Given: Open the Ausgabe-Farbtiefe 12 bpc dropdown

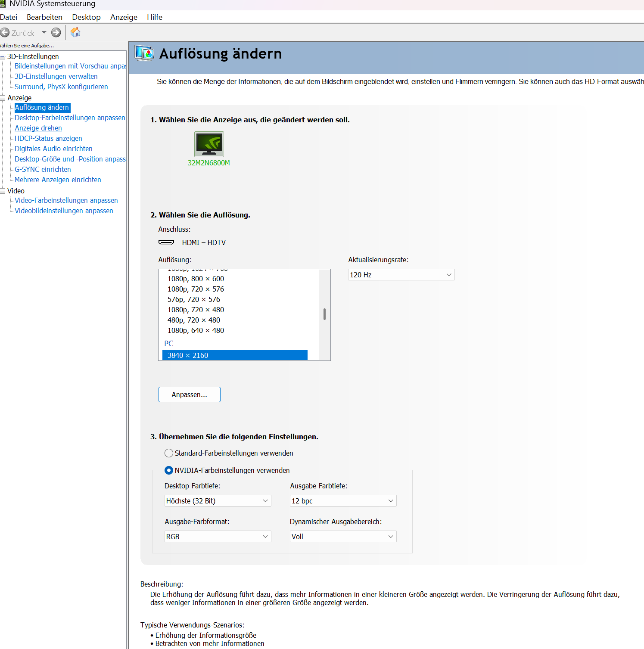Looking at the screenshot, I should tap(343, 501).
